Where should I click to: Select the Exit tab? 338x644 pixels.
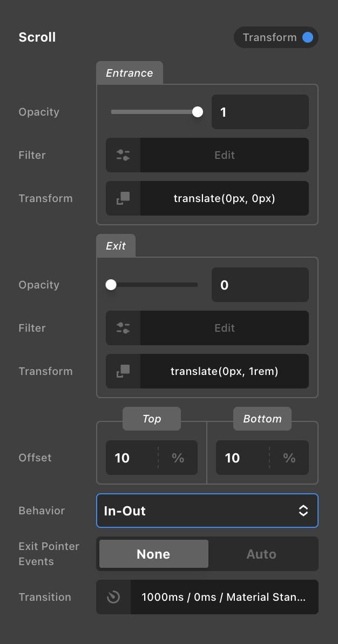(x=116, y=246)
